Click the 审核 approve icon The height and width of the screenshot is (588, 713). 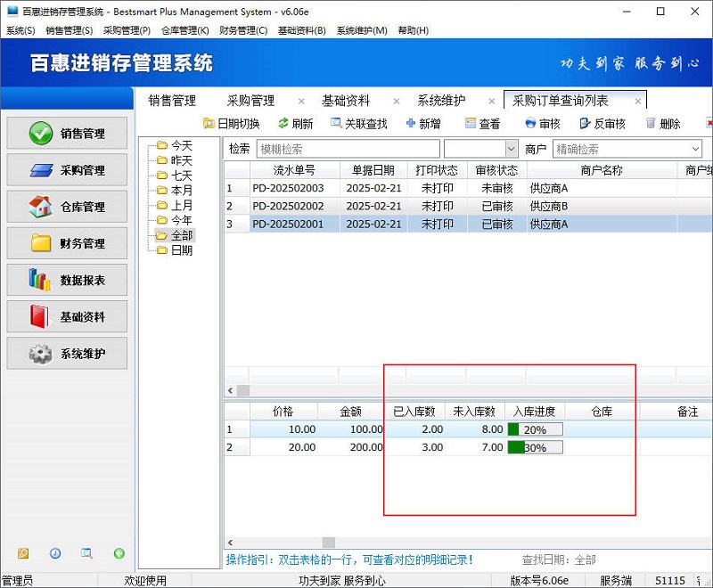(x=532, y=123)
